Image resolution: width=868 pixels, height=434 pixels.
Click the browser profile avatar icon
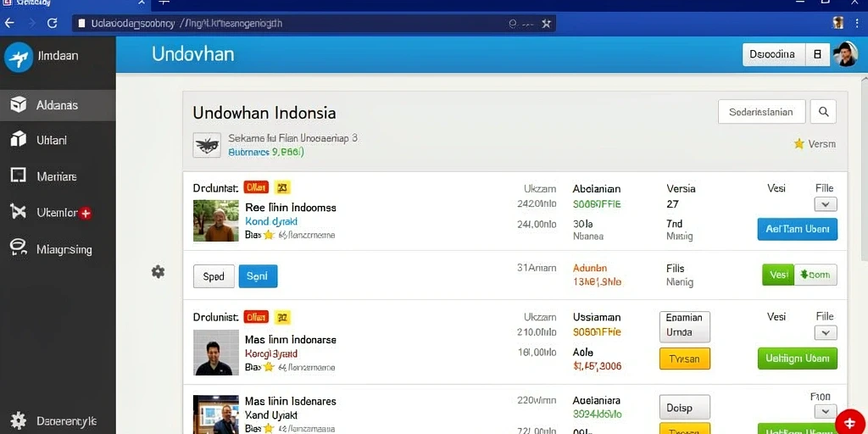click(x=838, y=23)
